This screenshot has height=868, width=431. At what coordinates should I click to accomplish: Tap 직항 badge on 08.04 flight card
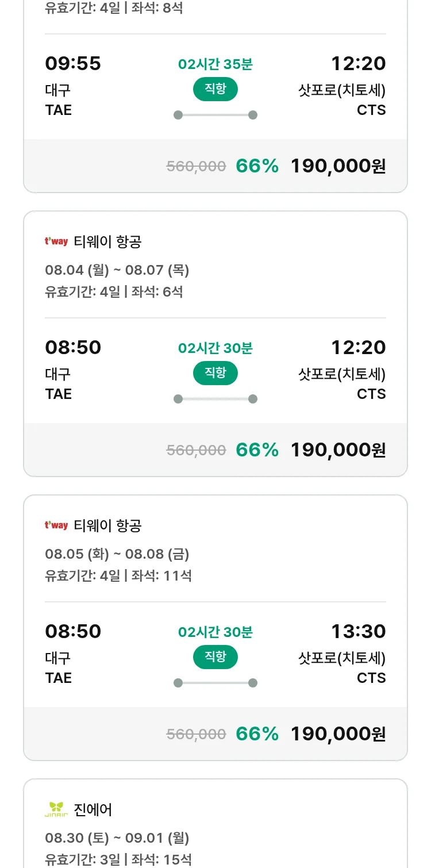215,373
